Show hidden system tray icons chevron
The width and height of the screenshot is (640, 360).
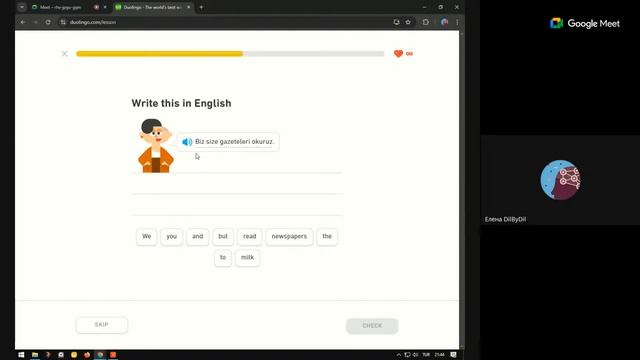click(x=398, y=355)
